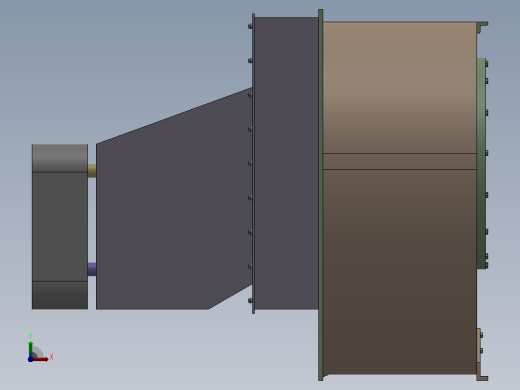Select the narrow horizontal band on the brown housing

(400, 161)
